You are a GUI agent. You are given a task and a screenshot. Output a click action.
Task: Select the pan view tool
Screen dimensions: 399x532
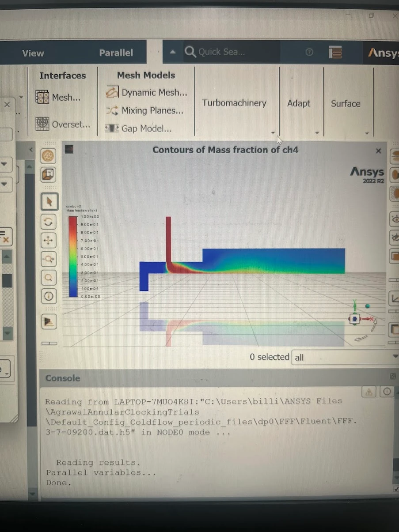(49, 240)
